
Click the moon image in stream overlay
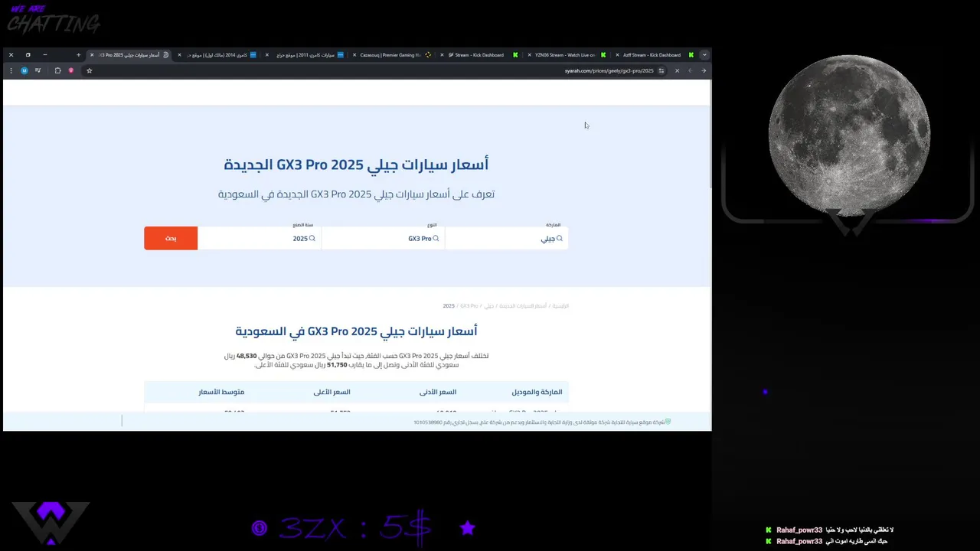tap(849, 135)
